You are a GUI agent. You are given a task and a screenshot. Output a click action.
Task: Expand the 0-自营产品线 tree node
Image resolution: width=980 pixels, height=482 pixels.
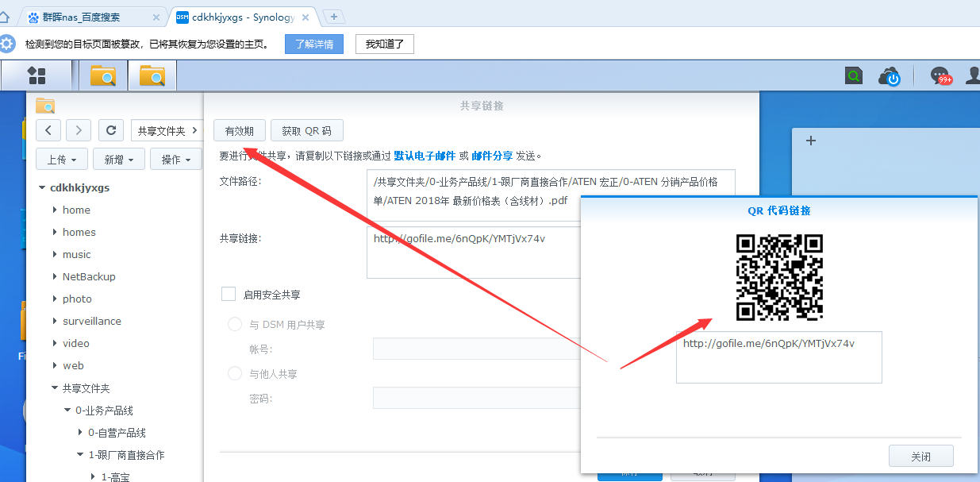coord(80,433)
